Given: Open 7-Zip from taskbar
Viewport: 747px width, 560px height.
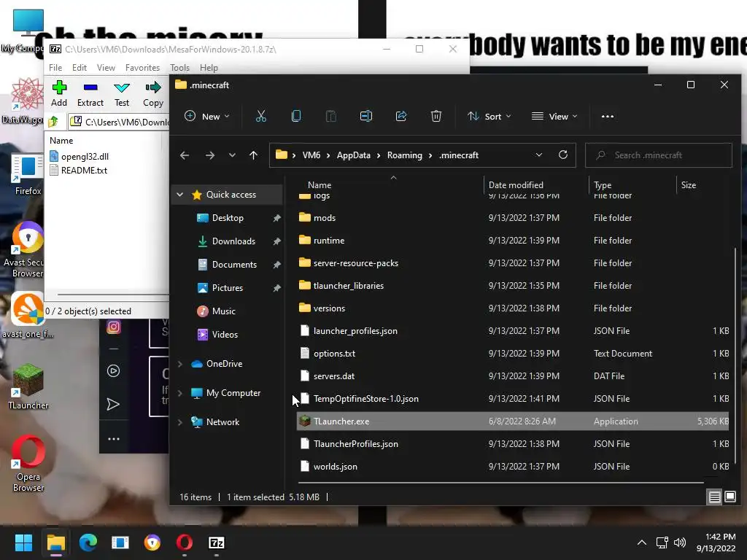Looking at the screenshot, I should 216,542.
